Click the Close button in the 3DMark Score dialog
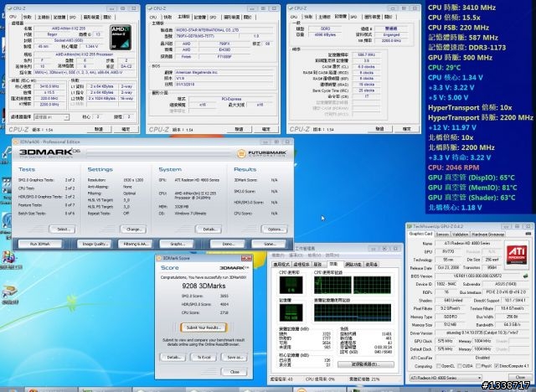Viewport: 536px width, 392px height. 234,372
